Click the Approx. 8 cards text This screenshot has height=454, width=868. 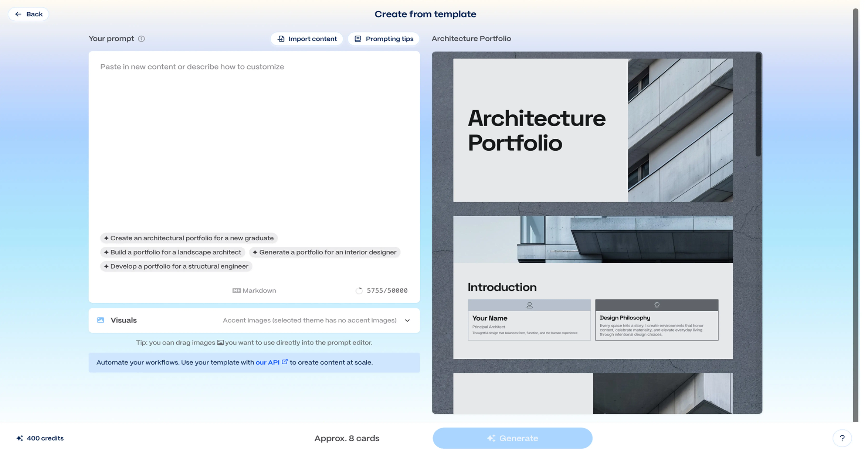click(347, 438)
